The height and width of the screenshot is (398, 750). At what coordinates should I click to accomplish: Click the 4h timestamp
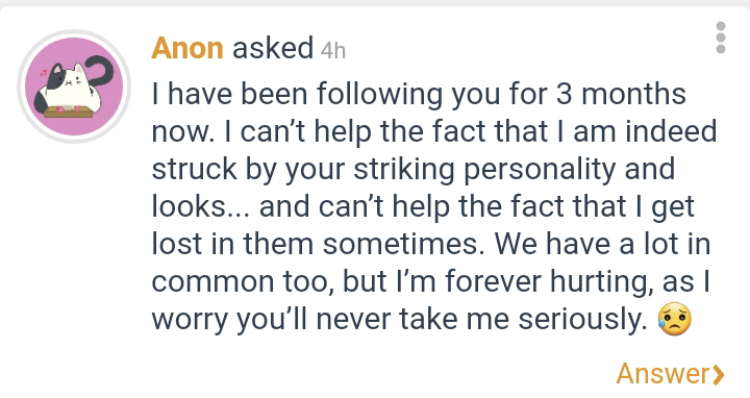[333, 50]
